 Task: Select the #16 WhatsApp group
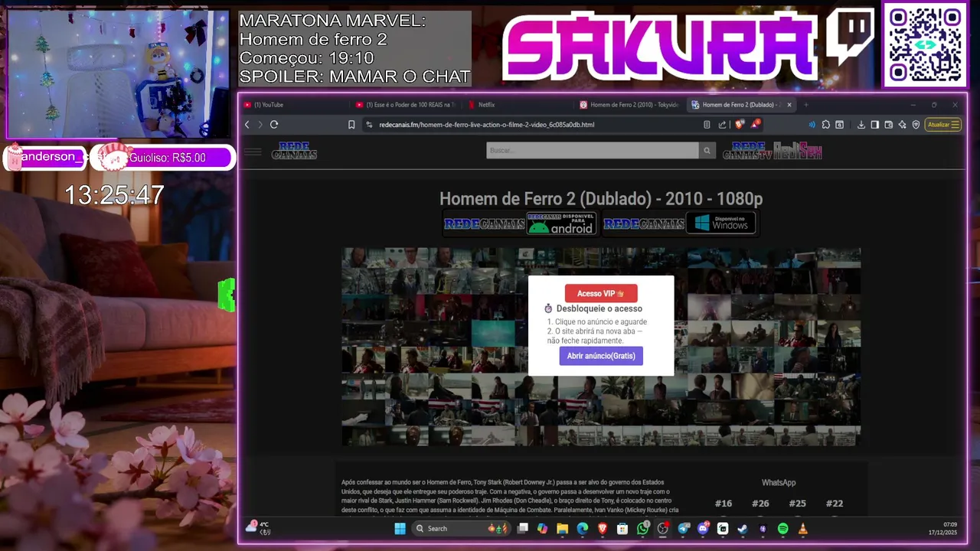[724, 504]
